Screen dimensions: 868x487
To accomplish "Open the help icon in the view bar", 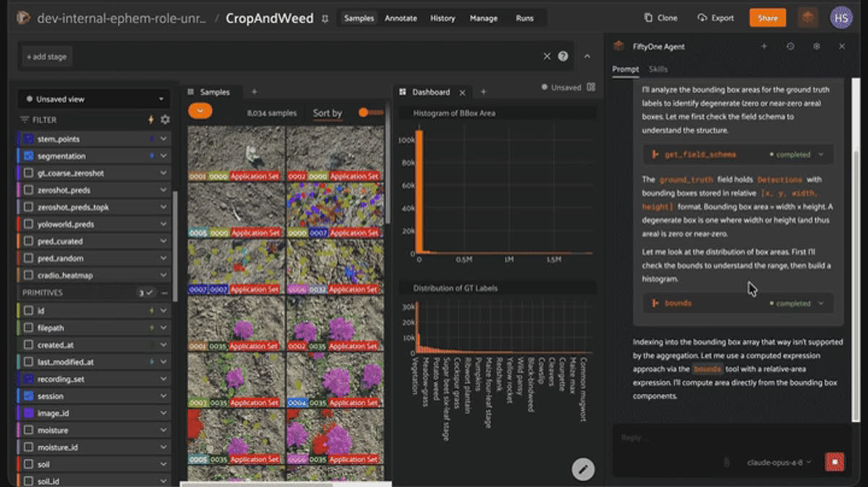I will click(563, 56).
